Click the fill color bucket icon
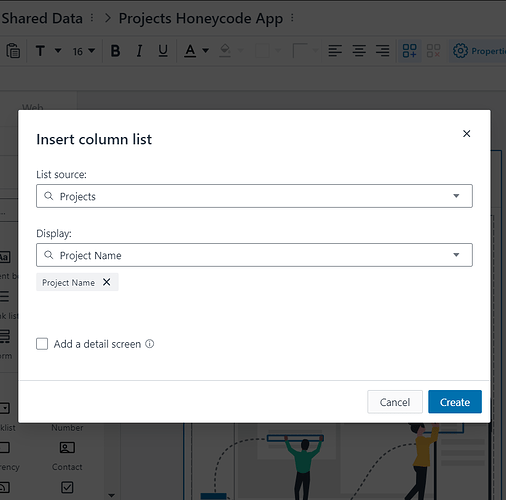 pyautogui.click(x=225, y=51)
